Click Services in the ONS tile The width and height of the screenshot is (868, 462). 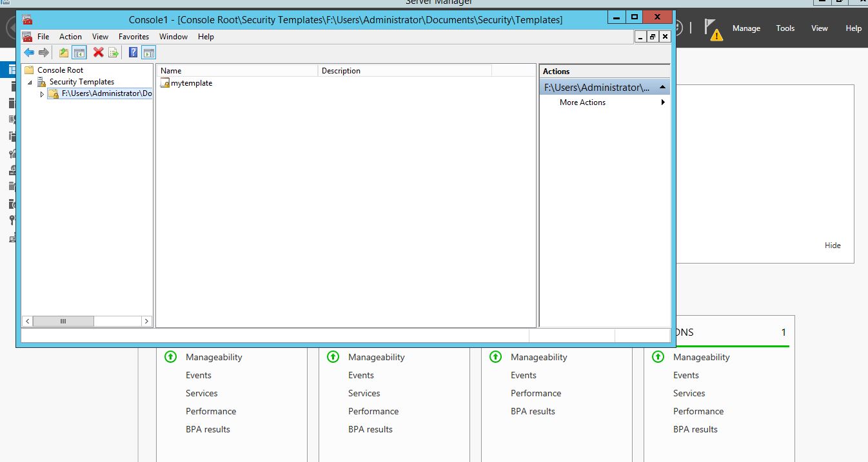689,393
